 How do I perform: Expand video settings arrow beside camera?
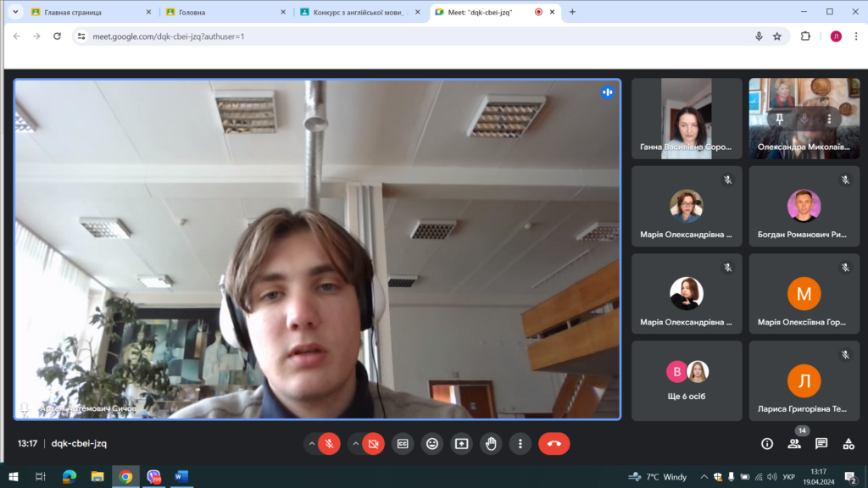(356, 443)
